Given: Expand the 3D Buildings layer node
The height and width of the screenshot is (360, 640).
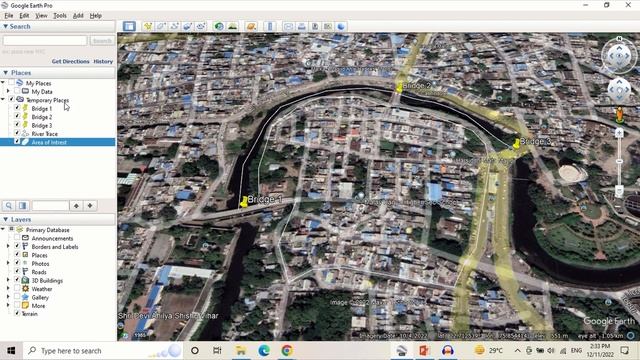Looking at the screenshot, I should [9, 280].
